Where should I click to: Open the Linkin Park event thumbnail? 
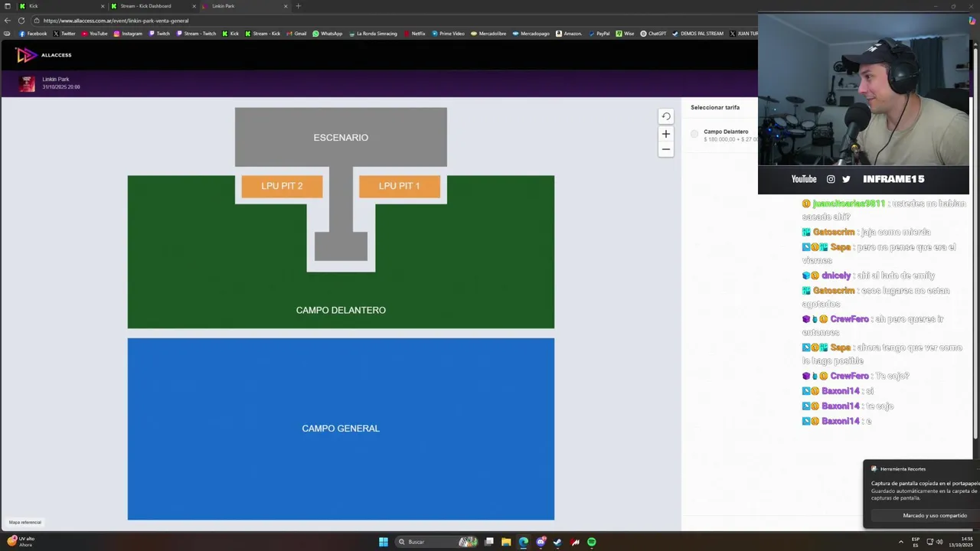click(x=27, y=83)
